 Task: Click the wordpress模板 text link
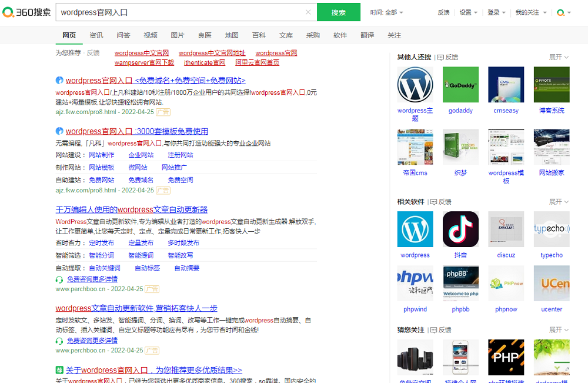click(x=506, y=176)
